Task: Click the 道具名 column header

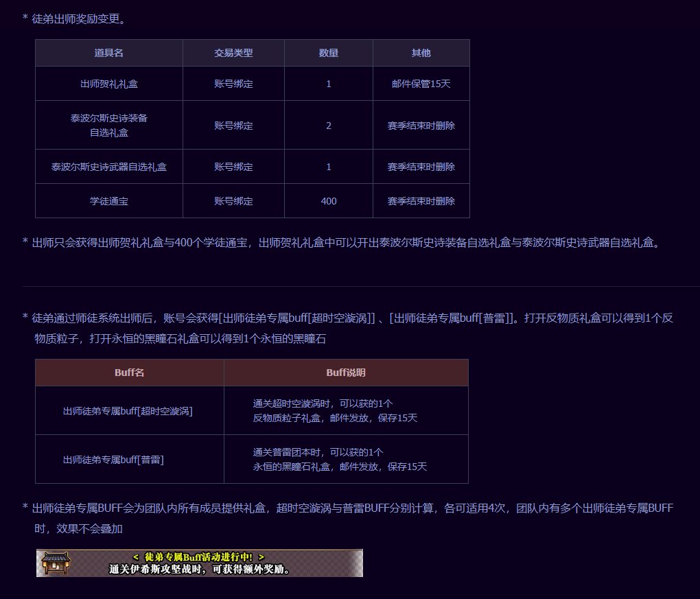Action: (109, 53)
